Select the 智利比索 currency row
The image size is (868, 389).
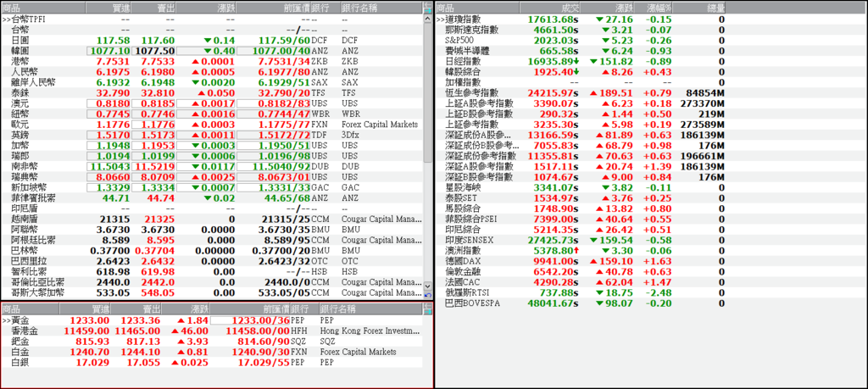212,272
